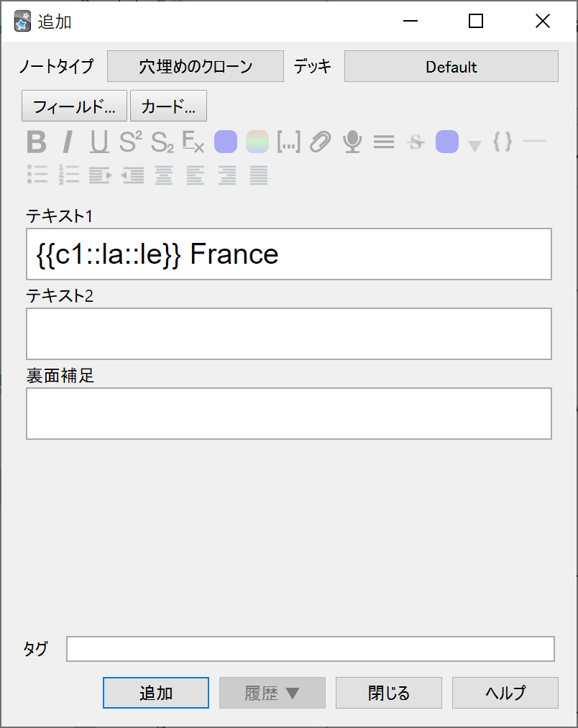
Task: Open the カード... card templates dialog
Action: [168, 106]
